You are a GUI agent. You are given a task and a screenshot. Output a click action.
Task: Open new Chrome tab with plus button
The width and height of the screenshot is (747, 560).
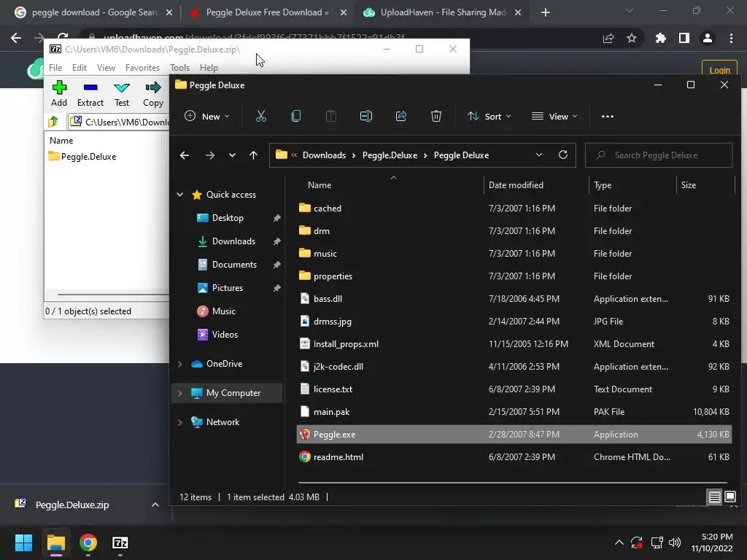tap(546, 12)
